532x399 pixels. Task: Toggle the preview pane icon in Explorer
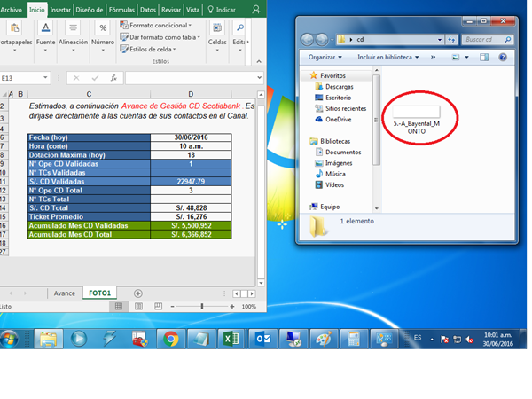pos(484,57)
